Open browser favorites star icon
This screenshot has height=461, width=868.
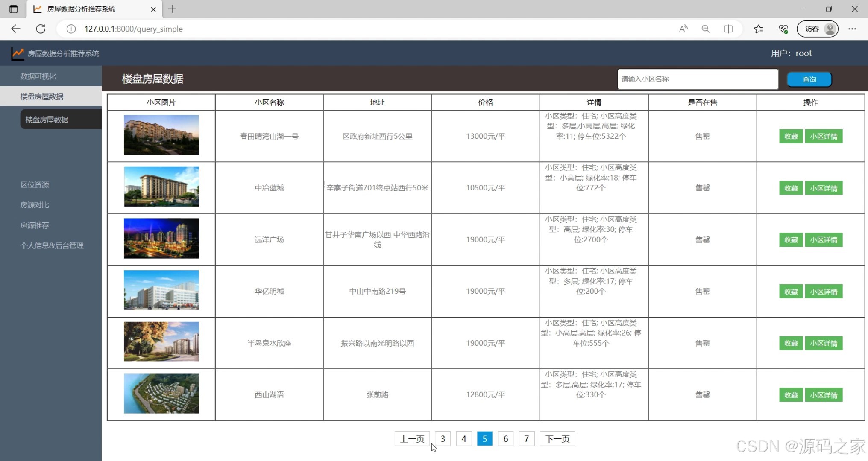759,29
